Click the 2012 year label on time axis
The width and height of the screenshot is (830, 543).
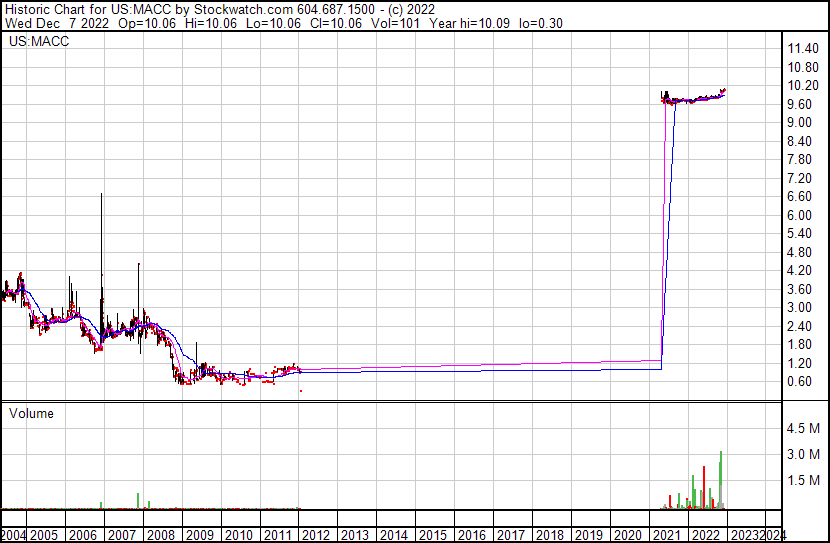pyautogui.click(x=315, y=535)
